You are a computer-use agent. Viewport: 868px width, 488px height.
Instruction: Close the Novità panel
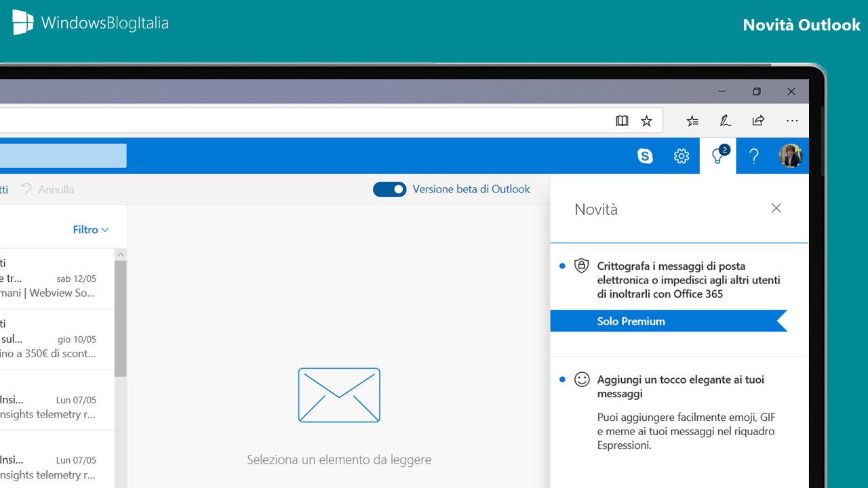776,208
